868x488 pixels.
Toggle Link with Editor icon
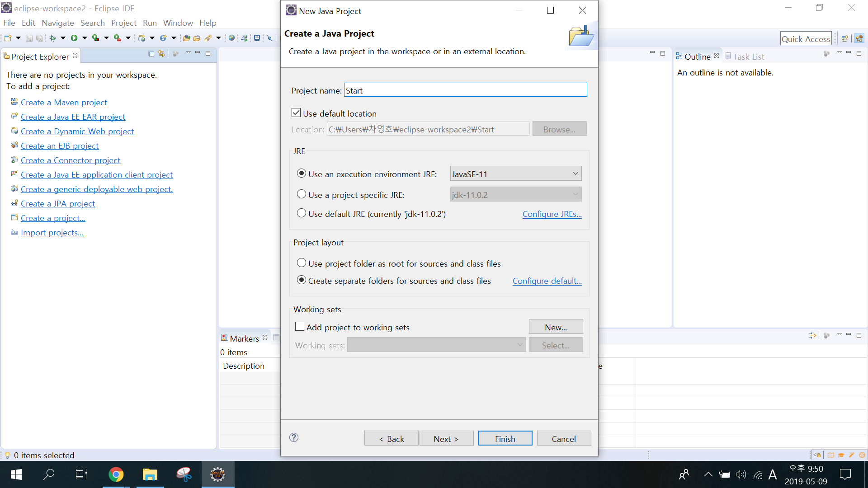161,54
